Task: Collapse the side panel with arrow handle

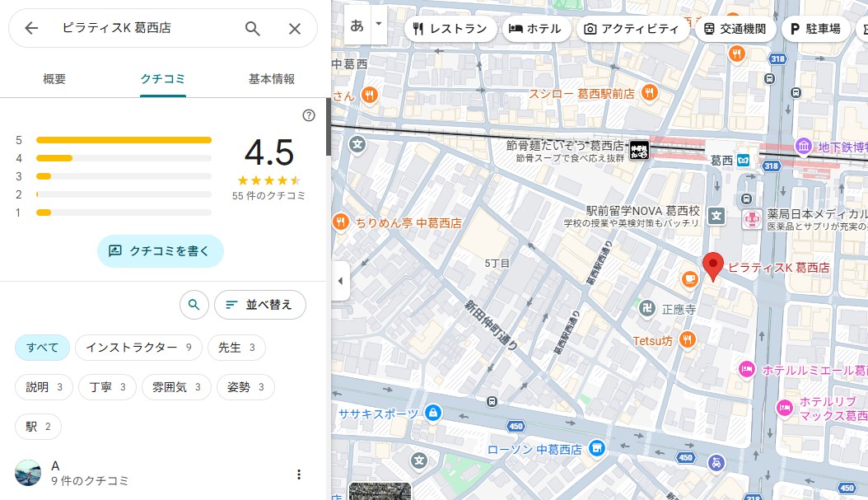Action: point(340,282)
